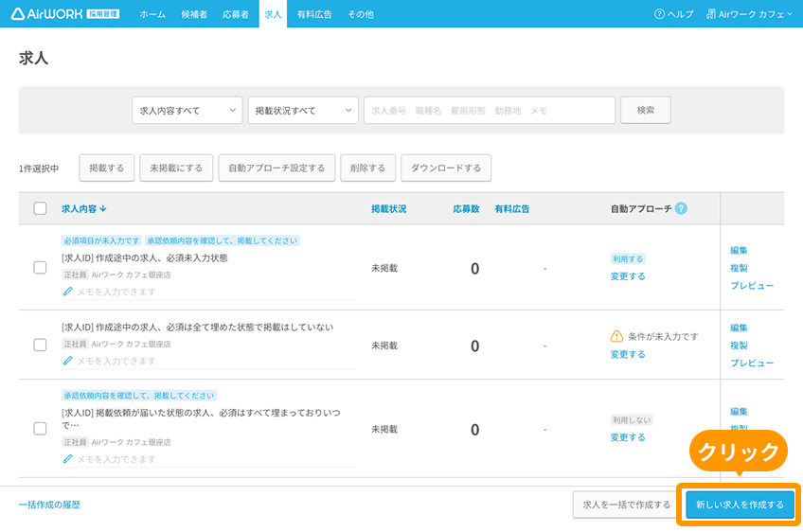Click the 自動アプローチ help tooltip icon
This screenshot has height=532, width=803.
coord(681,208)
